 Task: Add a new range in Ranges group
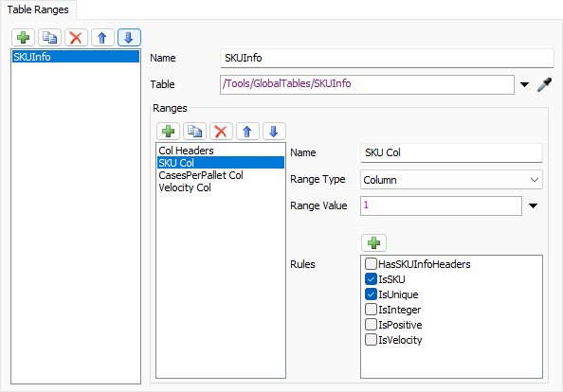pyautogui.click(x=168, y=131)
